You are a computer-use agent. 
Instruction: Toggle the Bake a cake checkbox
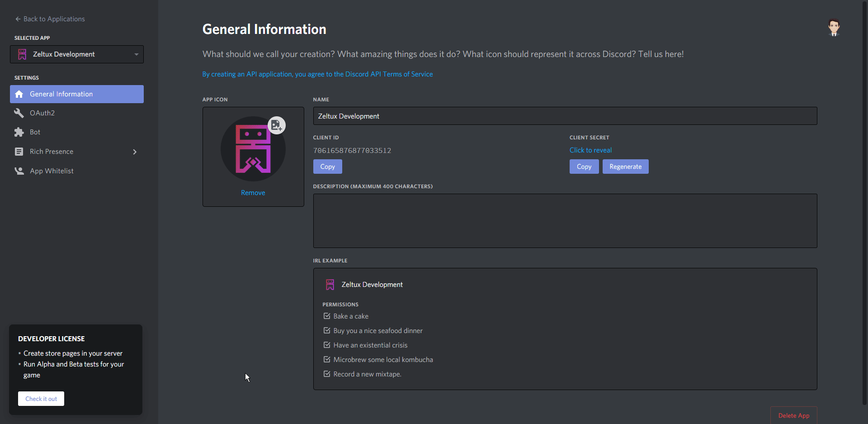pos(327,316)
